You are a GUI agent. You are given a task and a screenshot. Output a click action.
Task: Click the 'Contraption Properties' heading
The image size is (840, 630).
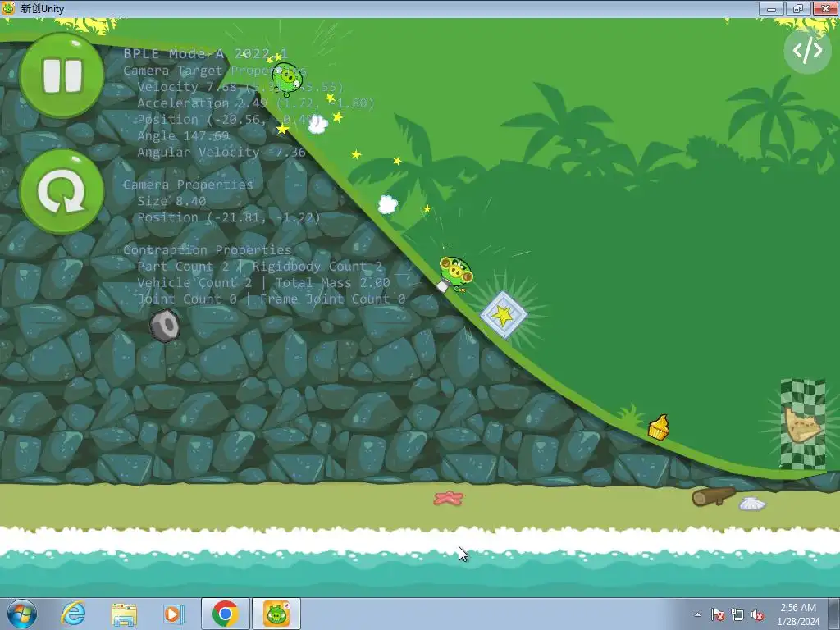(208, 250)
